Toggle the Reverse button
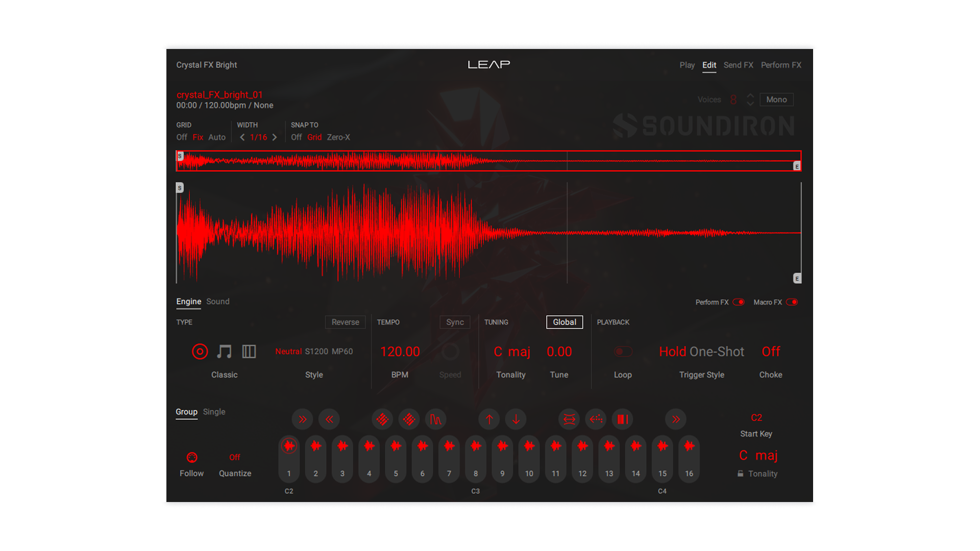 coord(346,322)
